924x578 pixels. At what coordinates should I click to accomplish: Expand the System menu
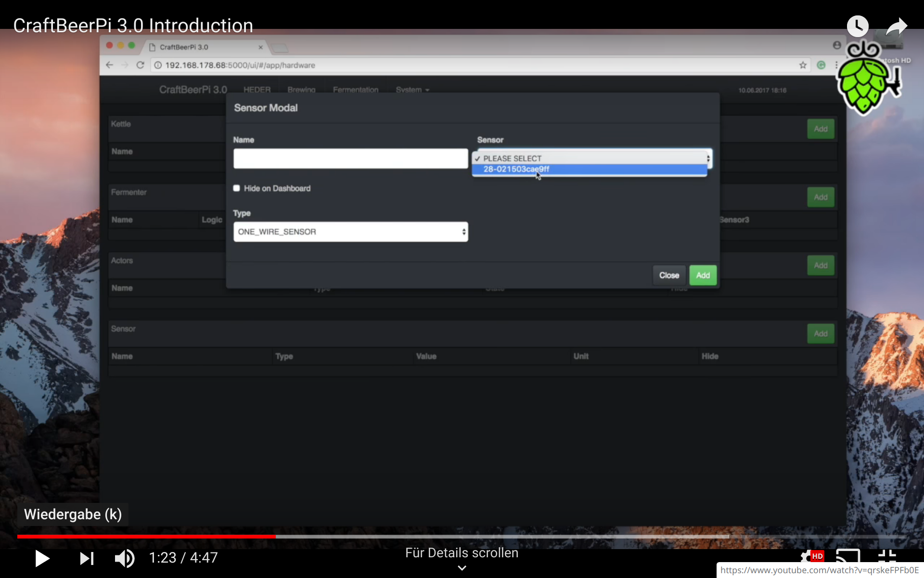click(x=412, y=90)
